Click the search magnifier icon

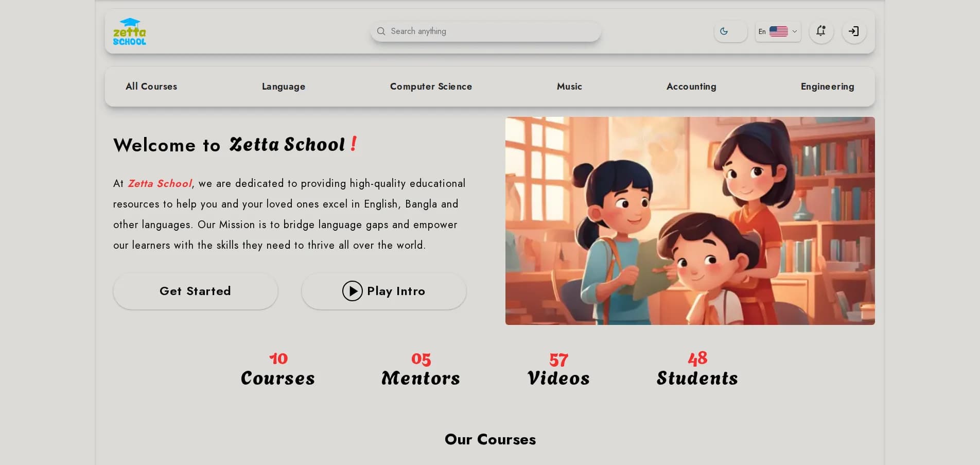pyautogui.click(x=381, y=31)
